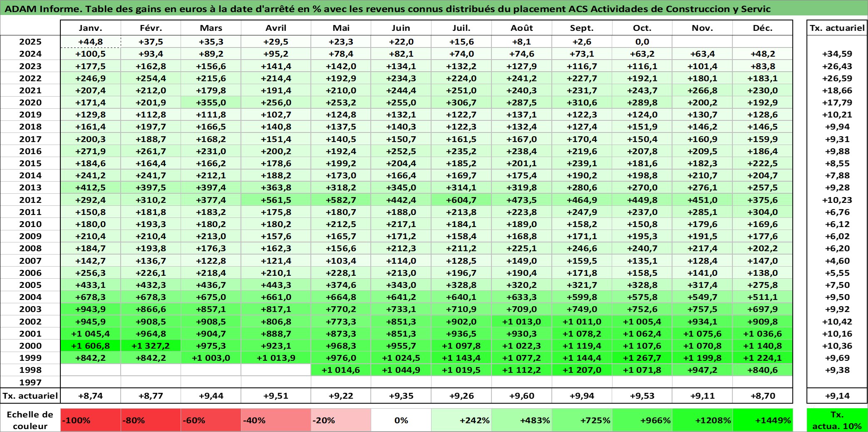Select the +1 606,8 cell for January 2000

click(90, 346)
